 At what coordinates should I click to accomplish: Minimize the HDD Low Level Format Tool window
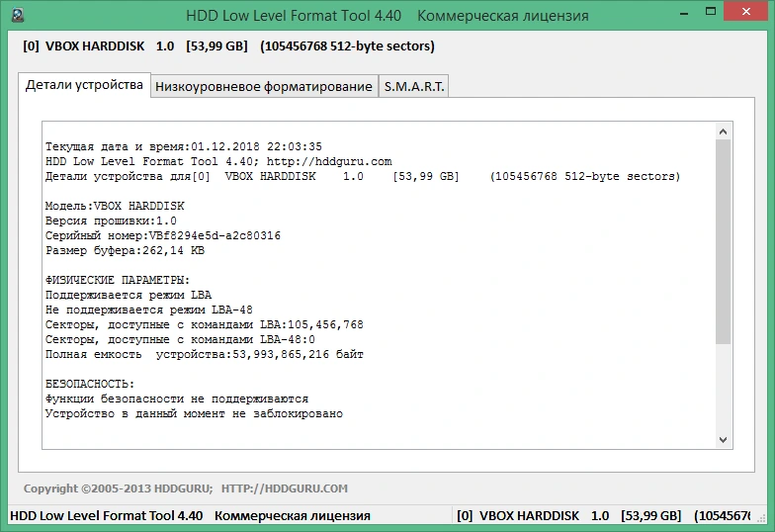(x=684, y=14)
